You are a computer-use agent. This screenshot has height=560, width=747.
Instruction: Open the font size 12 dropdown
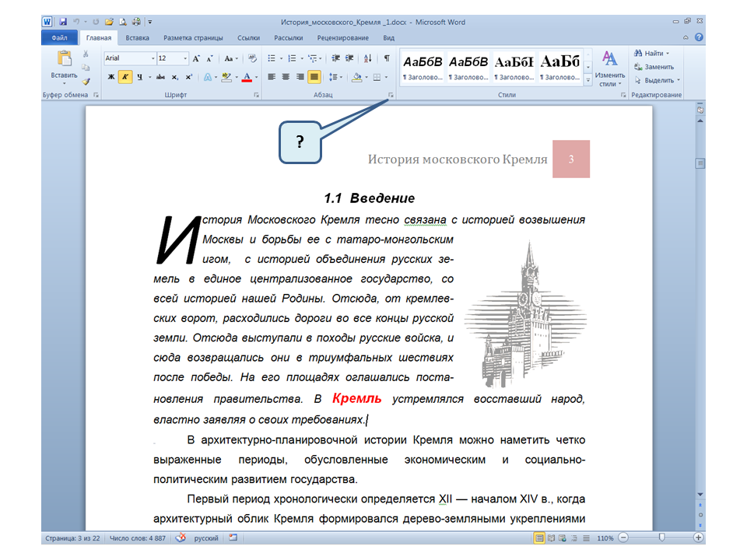(184, 58)
